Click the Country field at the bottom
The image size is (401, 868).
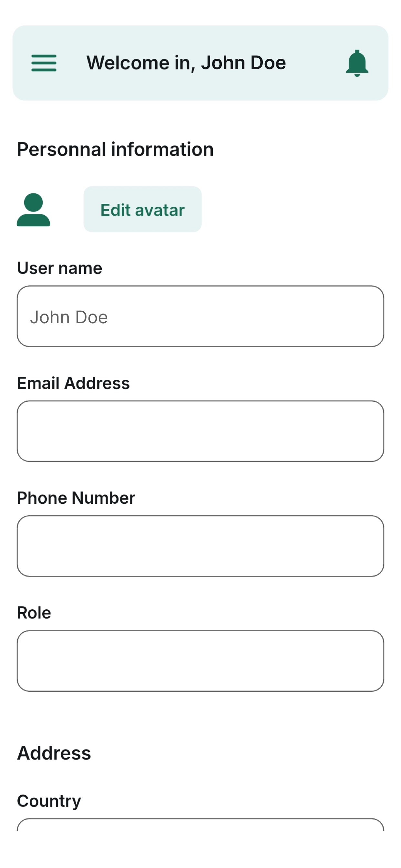(x=200, y=824)
